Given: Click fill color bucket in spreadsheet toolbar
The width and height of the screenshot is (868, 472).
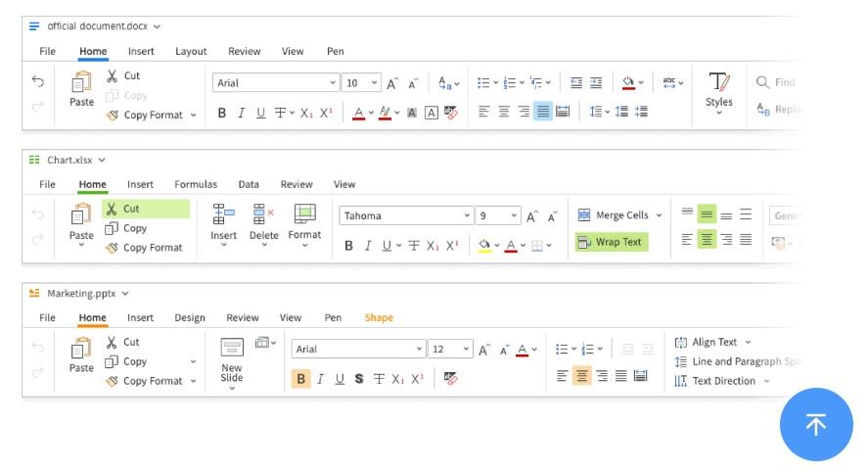Looking at the screenshot, I should pyautogui.click(x=483, y=246).
